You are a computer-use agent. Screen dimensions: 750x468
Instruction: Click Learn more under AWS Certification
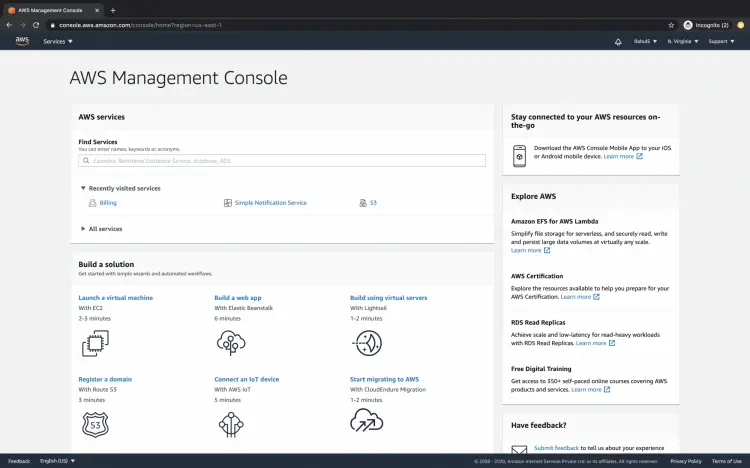point(576,297)
